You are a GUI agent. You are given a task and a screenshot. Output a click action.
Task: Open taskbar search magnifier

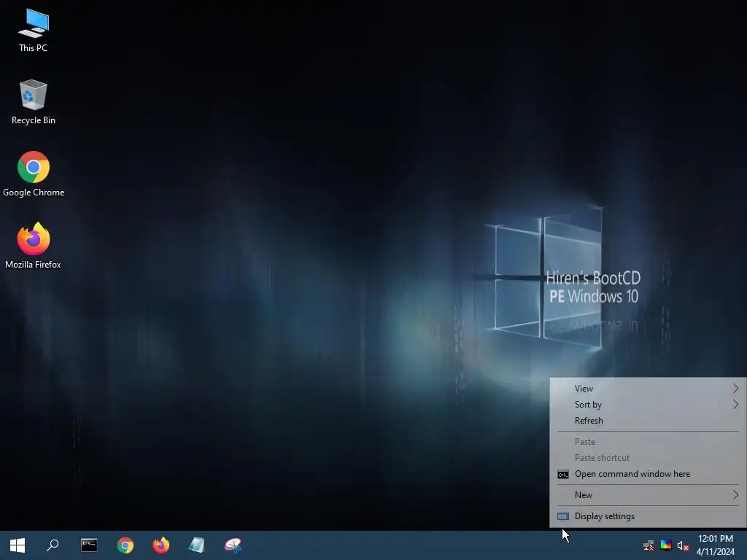click(53, 545)
